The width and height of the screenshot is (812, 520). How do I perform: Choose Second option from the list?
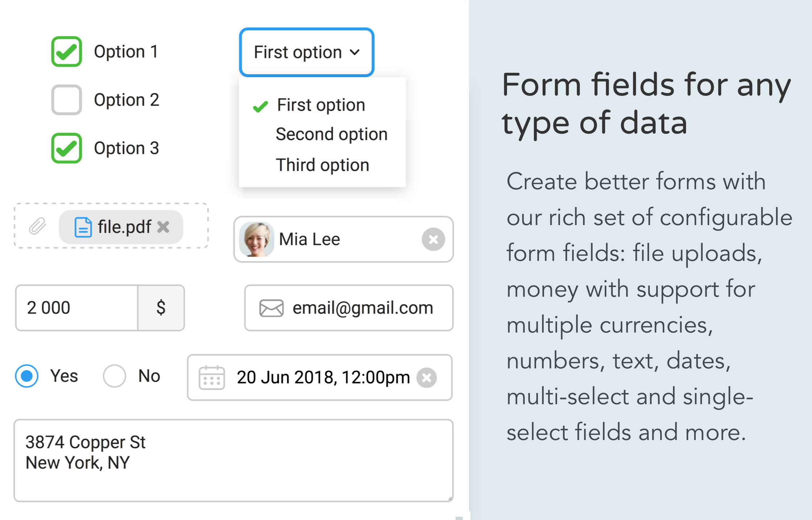click(331, 134)
